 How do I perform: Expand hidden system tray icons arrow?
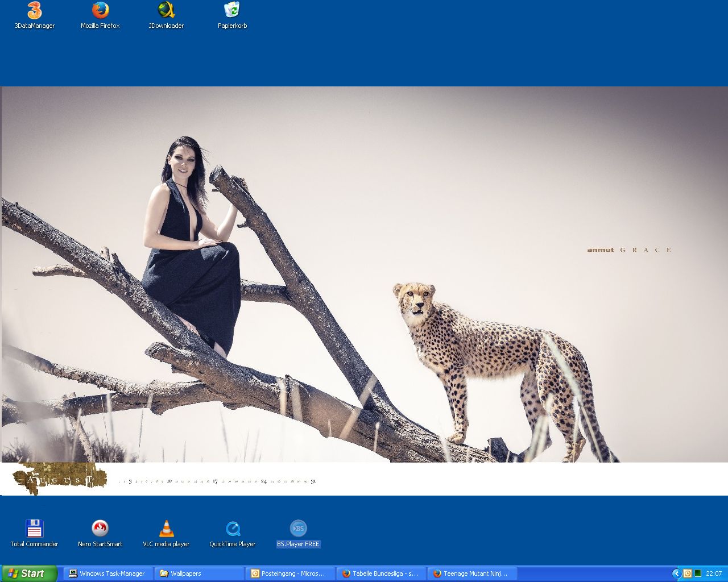pos(676,573)
